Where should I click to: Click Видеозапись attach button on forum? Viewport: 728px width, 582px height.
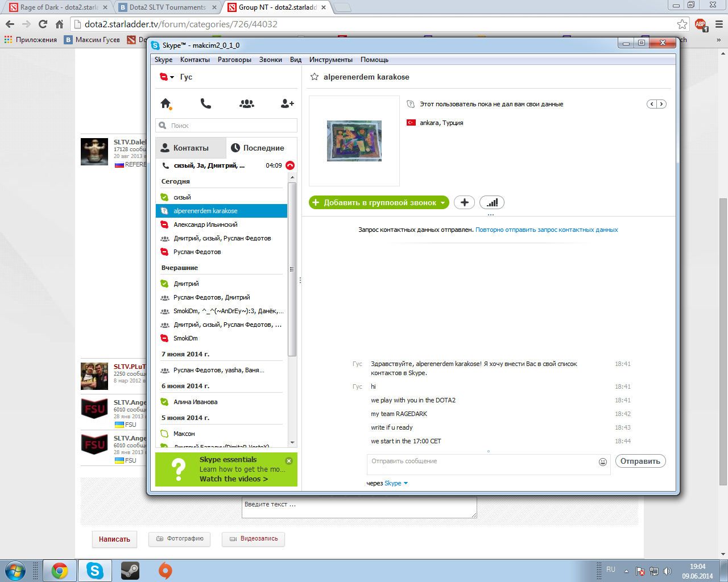[253, 539]
